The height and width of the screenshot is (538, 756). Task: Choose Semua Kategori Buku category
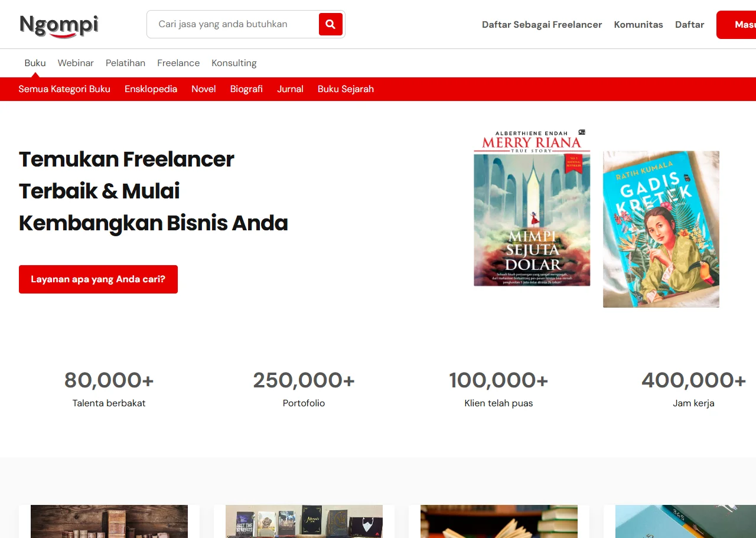point(64,89)
